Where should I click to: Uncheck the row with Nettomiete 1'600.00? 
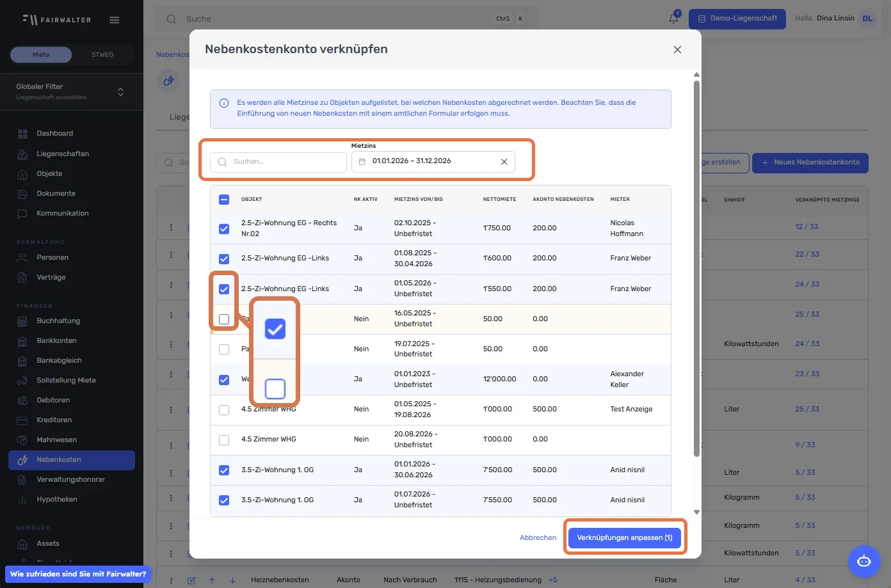[x=224, y=259]
